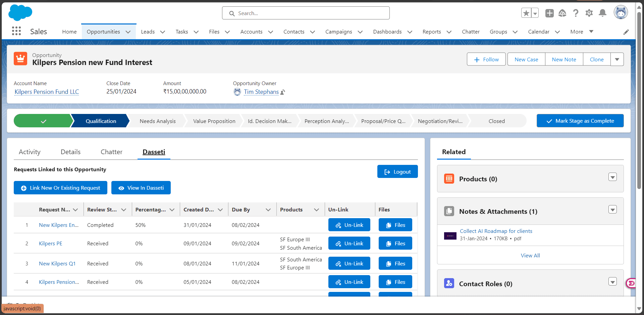
Task: Click the Notes & Attachments icon
Action: tap(449, 211)
